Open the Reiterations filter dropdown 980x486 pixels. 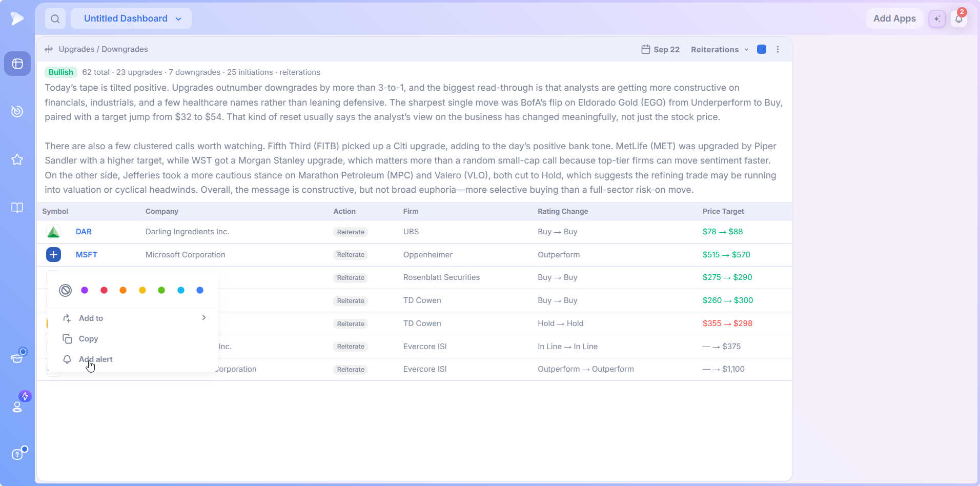(719, 49)
